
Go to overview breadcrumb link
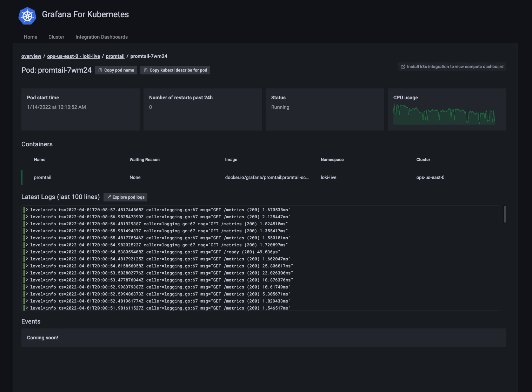31,56
